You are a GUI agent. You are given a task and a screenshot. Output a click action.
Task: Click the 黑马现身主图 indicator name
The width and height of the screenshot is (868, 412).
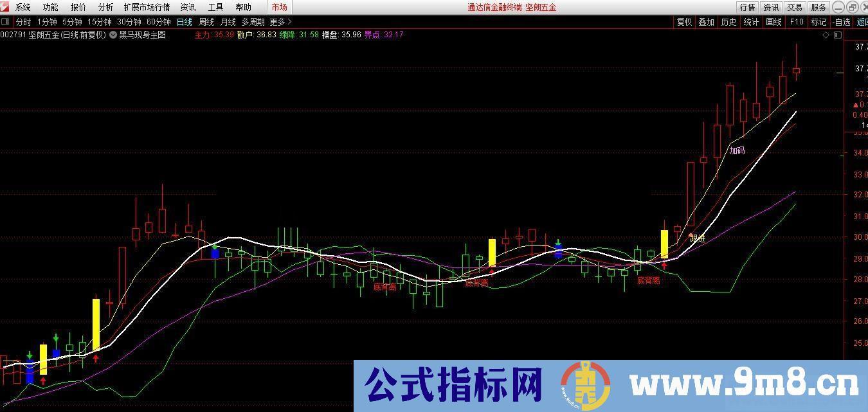pyautogui.click(x=142, y=35)
